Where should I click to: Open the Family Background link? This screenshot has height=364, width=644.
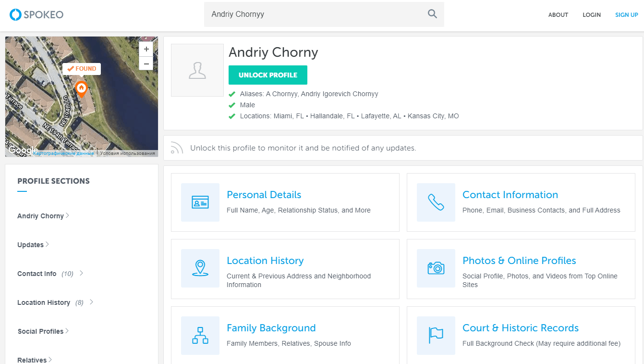point(271,328)
